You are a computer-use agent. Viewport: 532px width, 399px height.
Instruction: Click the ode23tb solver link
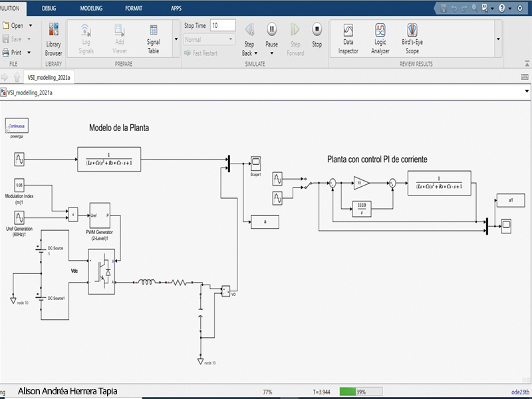[520, 392]
